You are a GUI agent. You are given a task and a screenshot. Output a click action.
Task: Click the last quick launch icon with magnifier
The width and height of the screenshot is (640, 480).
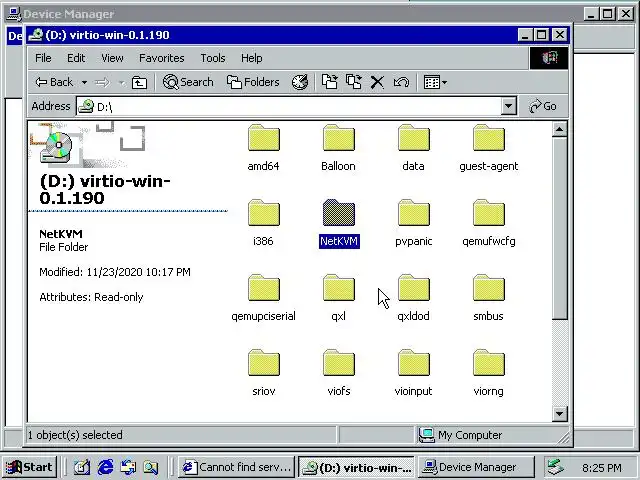(x=151, y=467)
